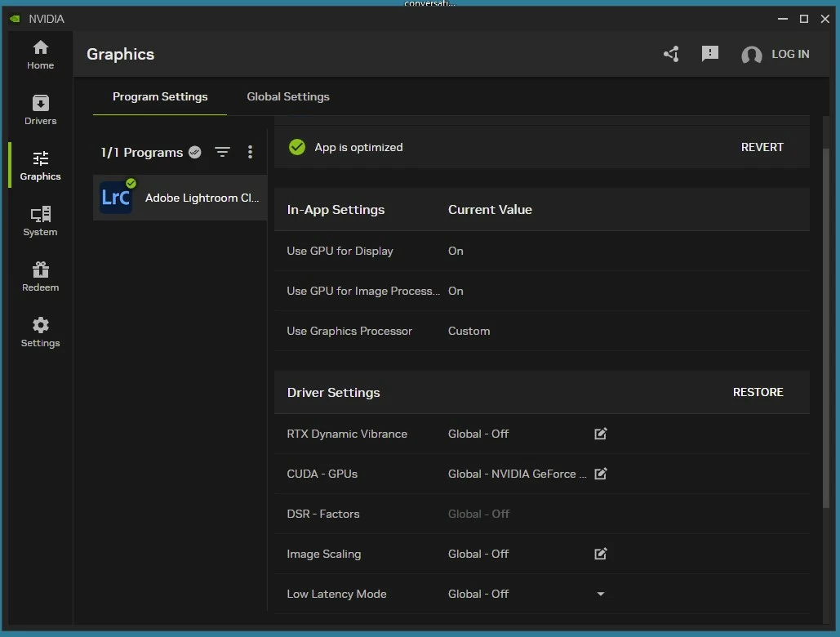Click the green App is optimized check icon
840x637 pixels.
point(297,147)
